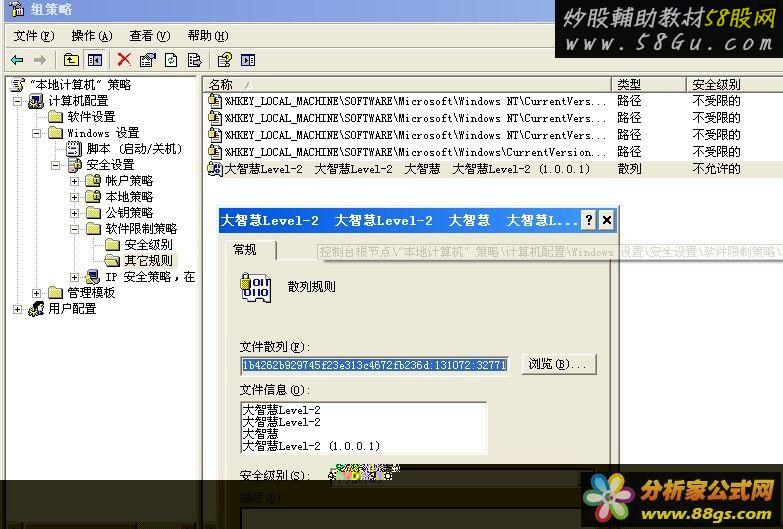Click the 文件信息 text box
This screenshot has width=783, height=529.
tap(364, 428)
